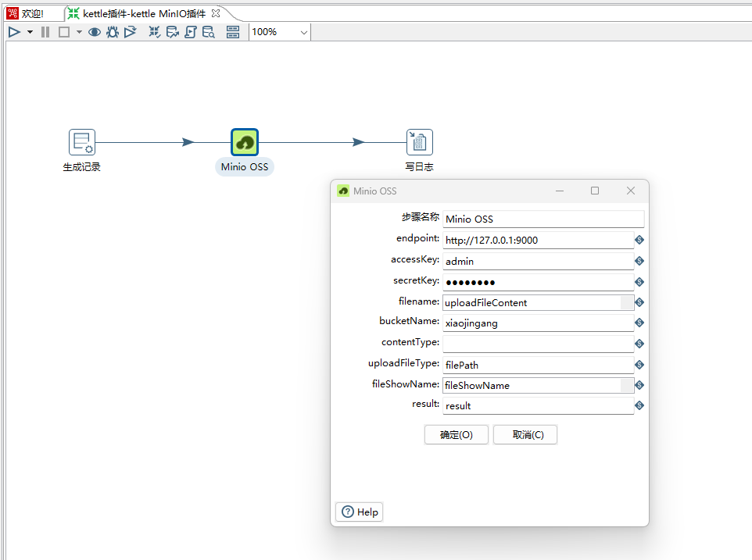752x560 pixels.
Task: Open stop options dropdown arrow
Action: 79,32
